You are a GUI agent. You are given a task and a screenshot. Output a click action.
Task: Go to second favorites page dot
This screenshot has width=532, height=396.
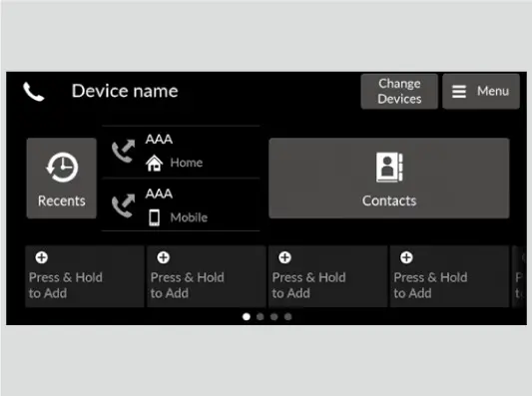tap(261, 316)
